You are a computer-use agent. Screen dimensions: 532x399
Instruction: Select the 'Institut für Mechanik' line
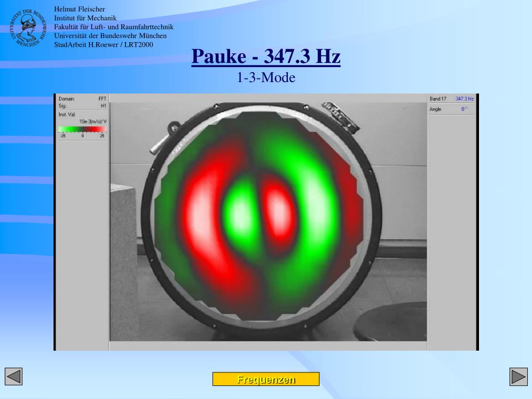click(85, 18)
